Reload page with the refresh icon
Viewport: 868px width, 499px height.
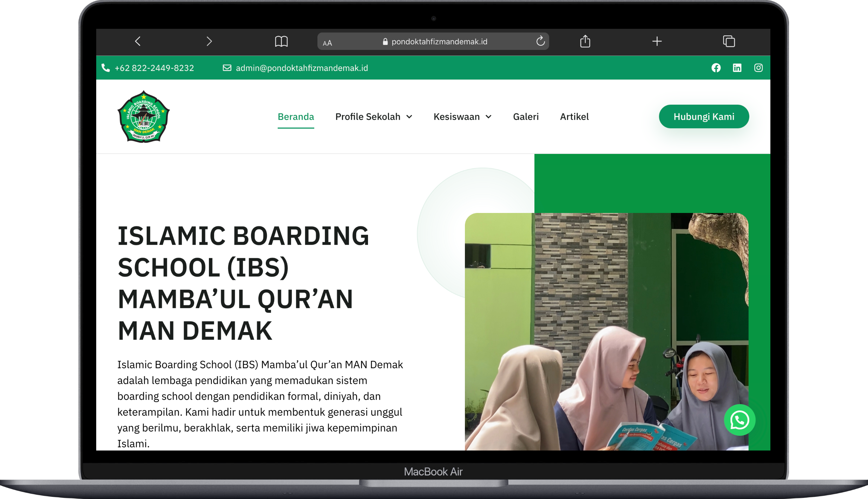[x=540, y=41]
